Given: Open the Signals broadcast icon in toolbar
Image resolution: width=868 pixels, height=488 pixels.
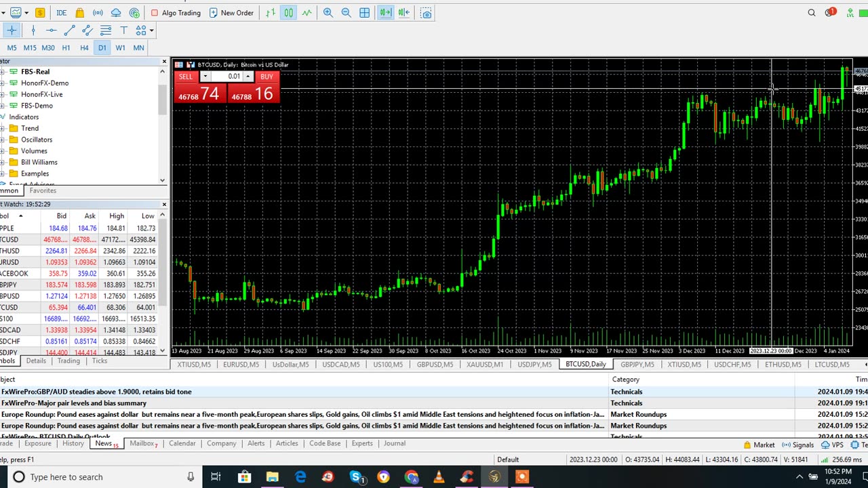Looking at the screenshot, I should pyautogui.click(x=98, y=13).
